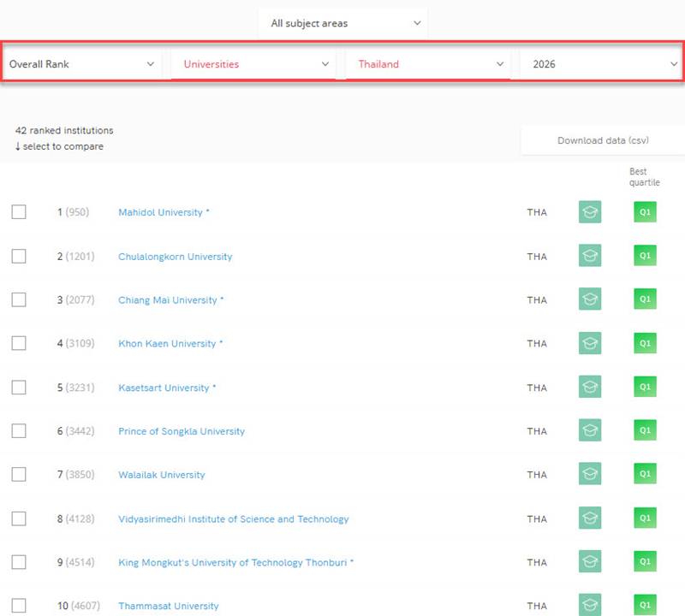Click the Q1 quartile badge for Chiang Mai University

(645, 299)
